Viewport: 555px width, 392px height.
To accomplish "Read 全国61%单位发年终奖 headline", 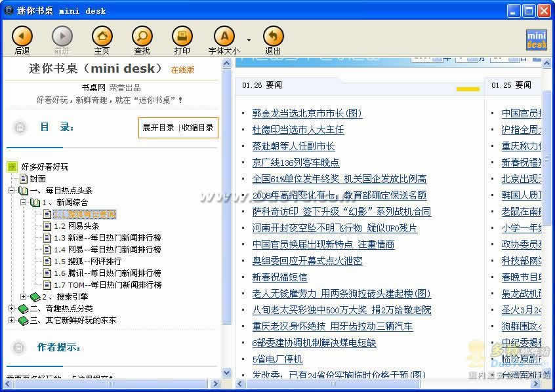I will (x=339, y=179).
